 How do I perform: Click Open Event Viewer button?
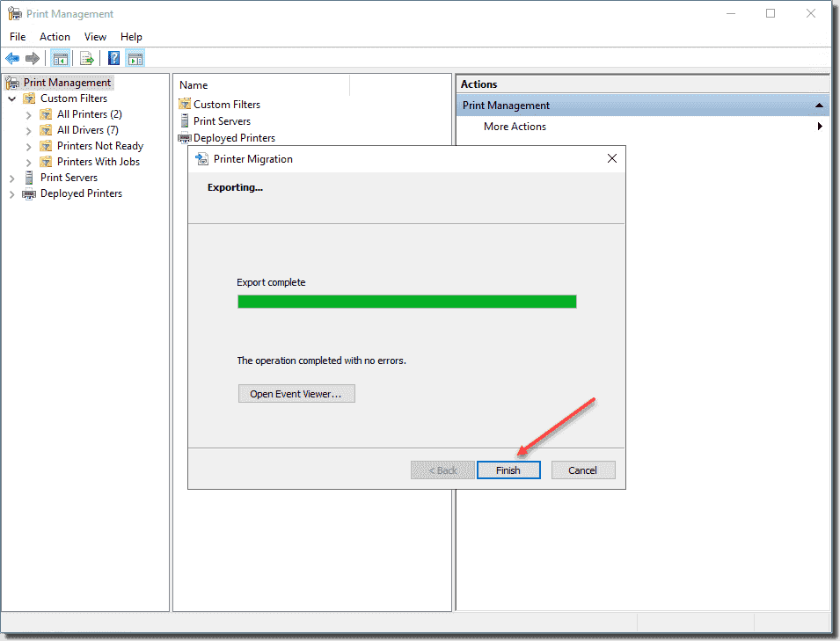pyautogui.click(x=296, y=393)
